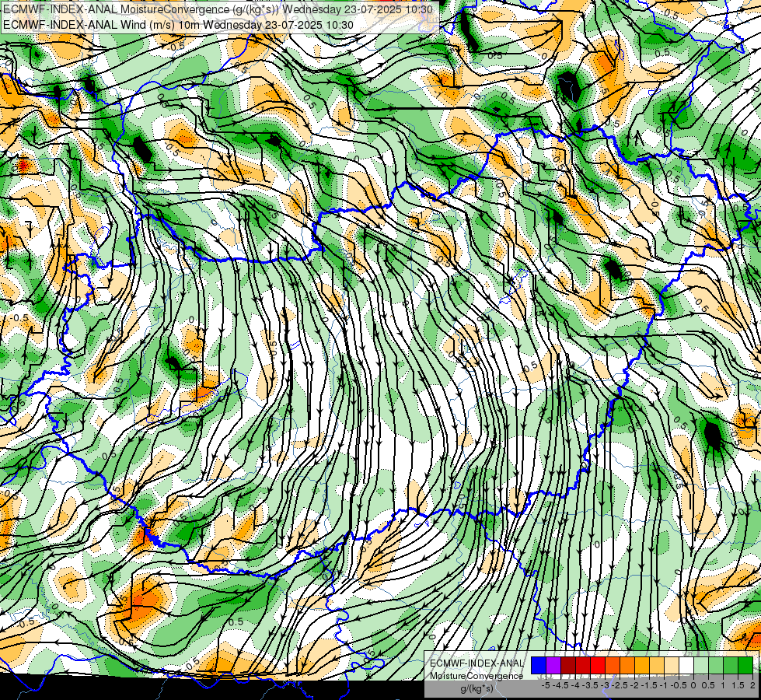Select the dark red swatch between -4.5 and -4

point(568,666)
